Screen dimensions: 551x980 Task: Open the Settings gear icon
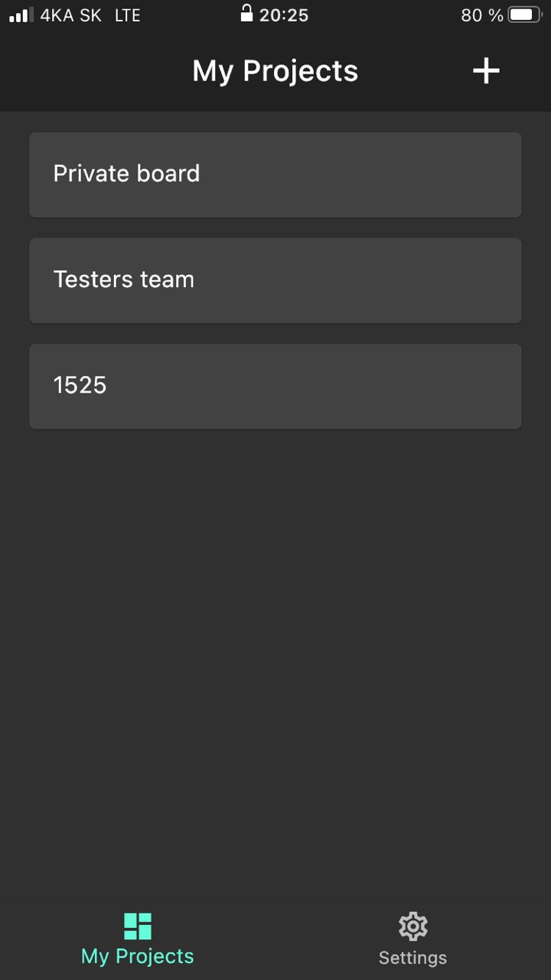(412, 926)
